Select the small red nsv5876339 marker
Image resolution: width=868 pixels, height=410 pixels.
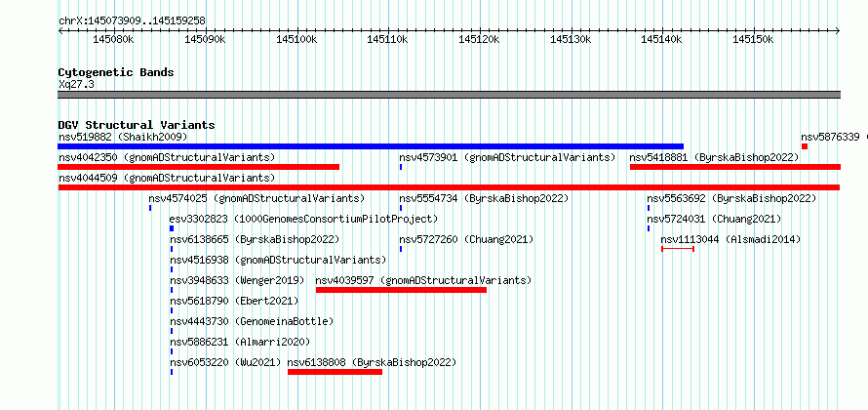[x=805, y=146]
